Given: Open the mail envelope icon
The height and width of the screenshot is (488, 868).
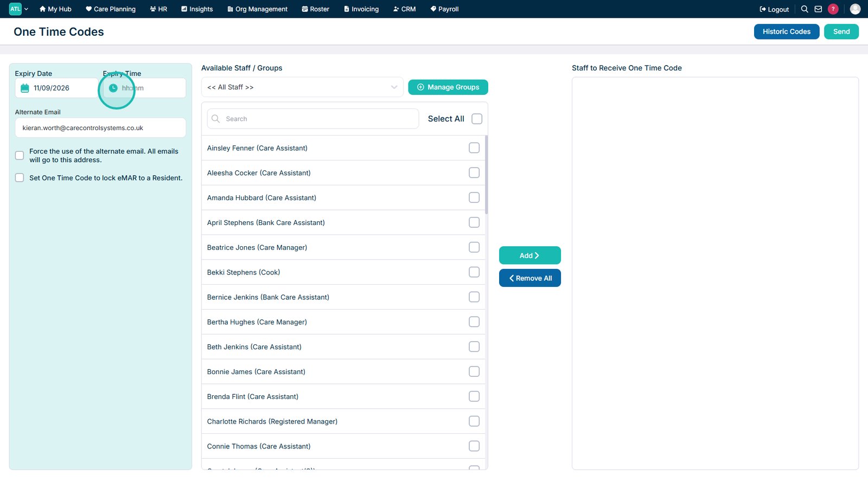Looking at the screenshot, I should click(x=818, y=9).
